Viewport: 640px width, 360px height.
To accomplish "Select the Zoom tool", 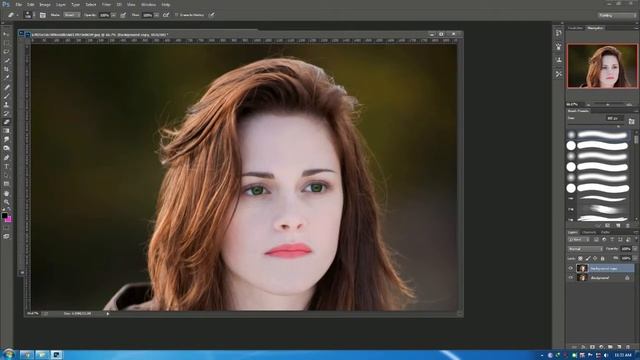I will (x=6, y=202).
